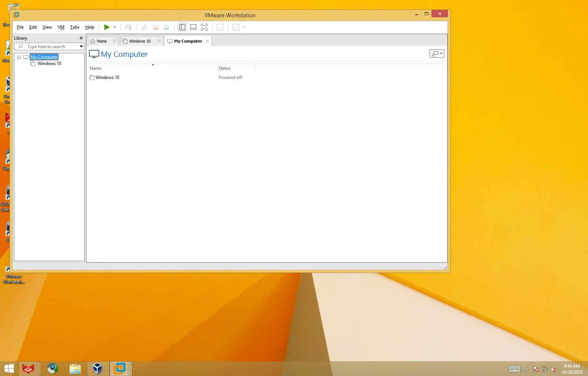Open the Snapshot Manager toolbar icon
Image resolution: width=588 pixels, height=376 pixels.
[166, 27]
